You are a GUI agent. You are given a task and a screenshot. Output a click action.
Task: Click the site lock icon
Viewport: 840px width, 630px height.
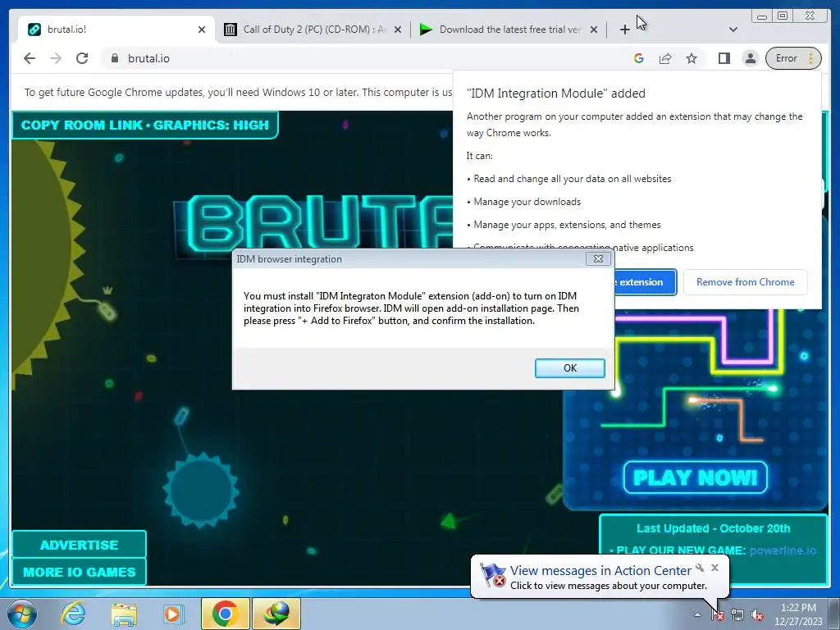click(x=114, y=58)
